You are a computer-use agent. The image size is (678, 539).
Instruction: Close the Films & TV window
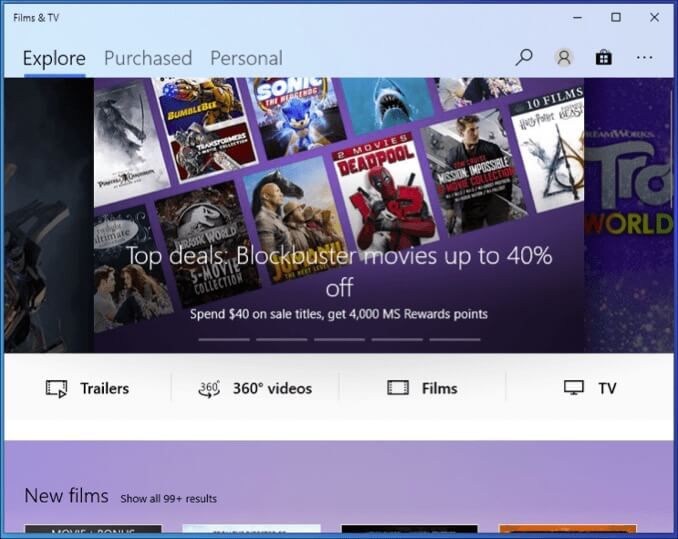coord(654,17)
